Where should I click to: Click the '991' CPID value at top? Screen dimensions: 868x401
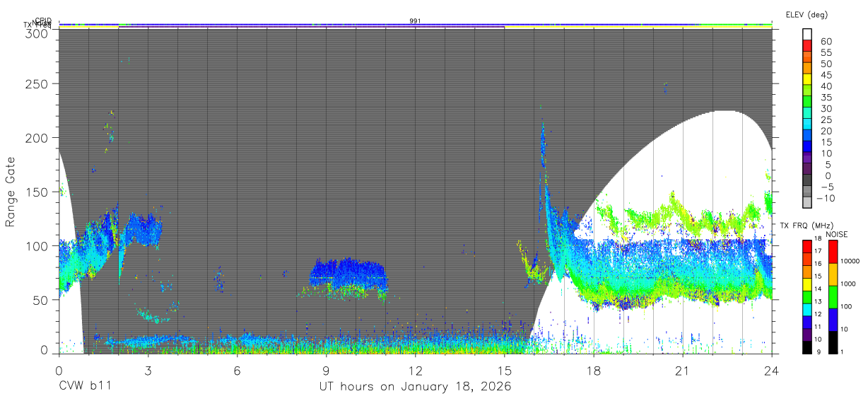click(x=416, y=21)
